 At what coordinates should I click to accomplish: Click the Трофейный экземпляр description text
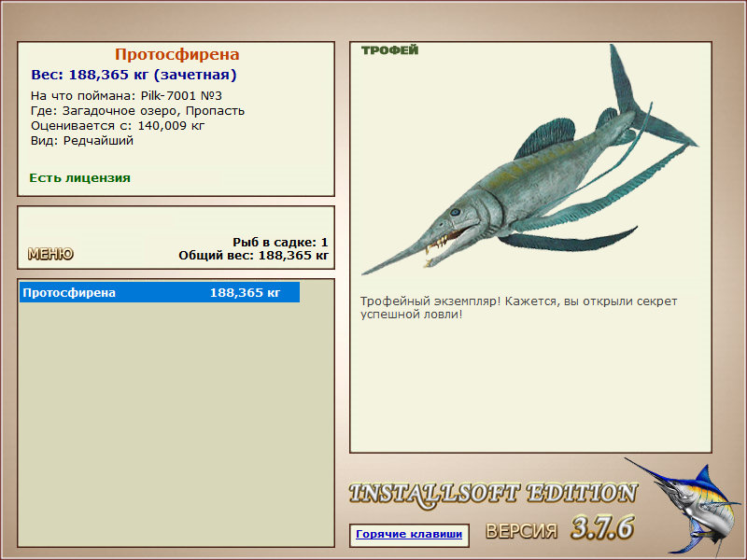pos(518,308)
